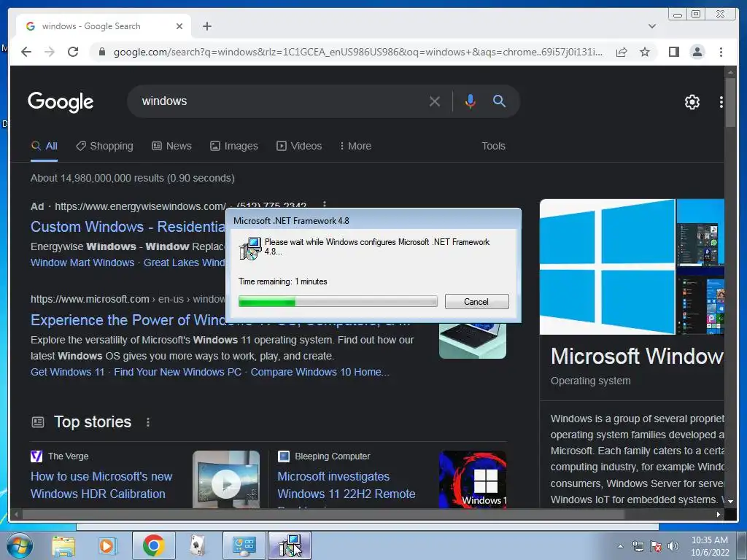Open Windows Explorer from taskbar
This screenshot has height=560, width=747.
pyautogui.click(x=63, y=545)
